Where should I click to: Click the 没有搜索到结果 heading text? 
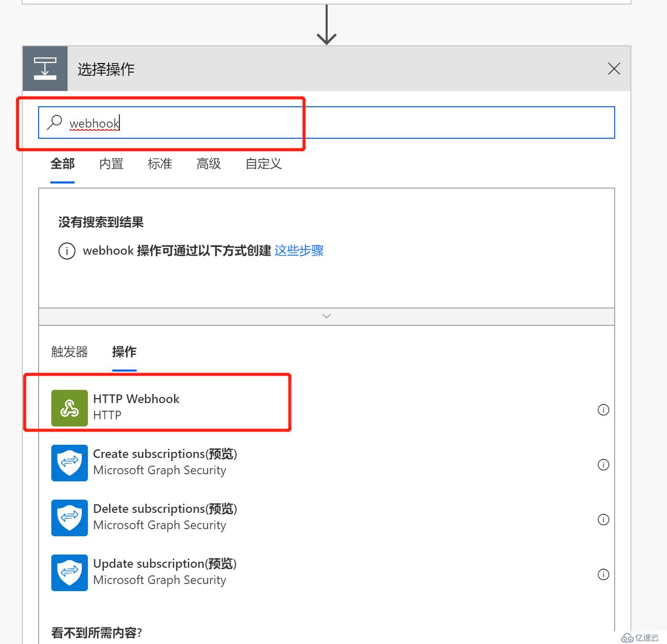coord(101,222)
